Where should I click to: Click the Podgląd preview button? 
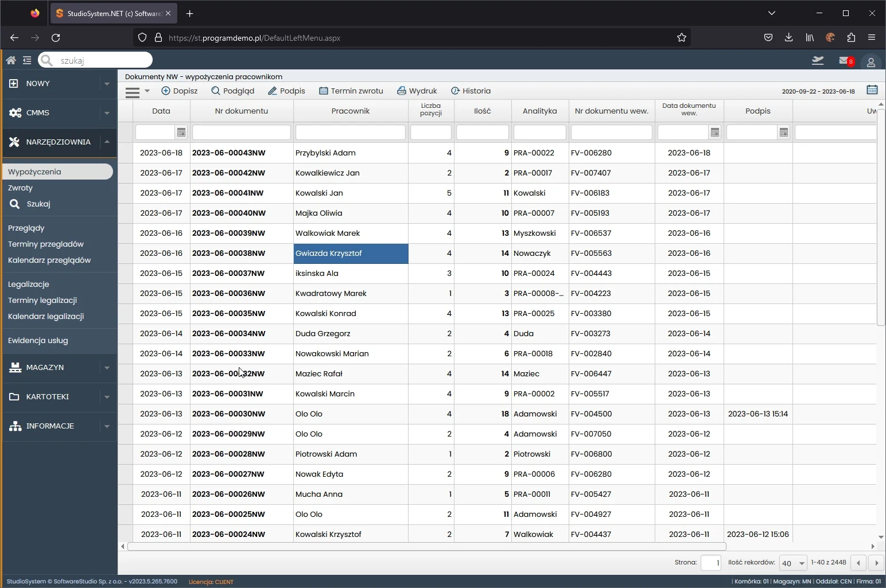(232, 91)
